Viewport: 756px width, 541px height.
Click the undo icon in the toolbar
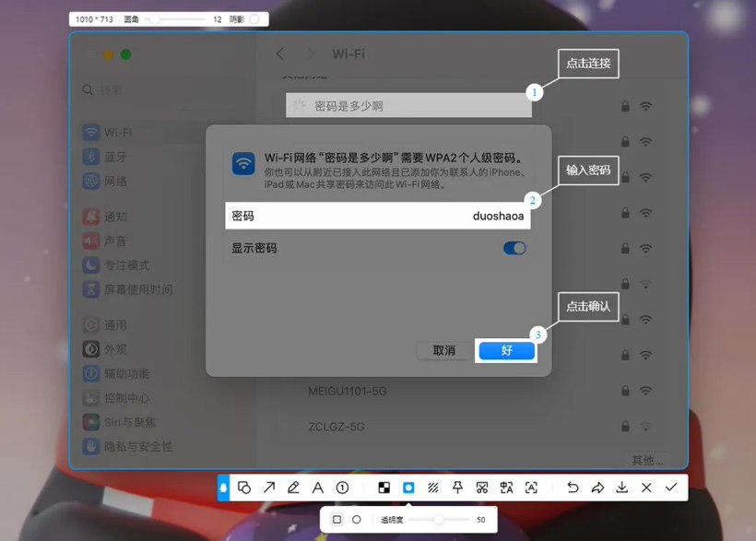[571, 487]
